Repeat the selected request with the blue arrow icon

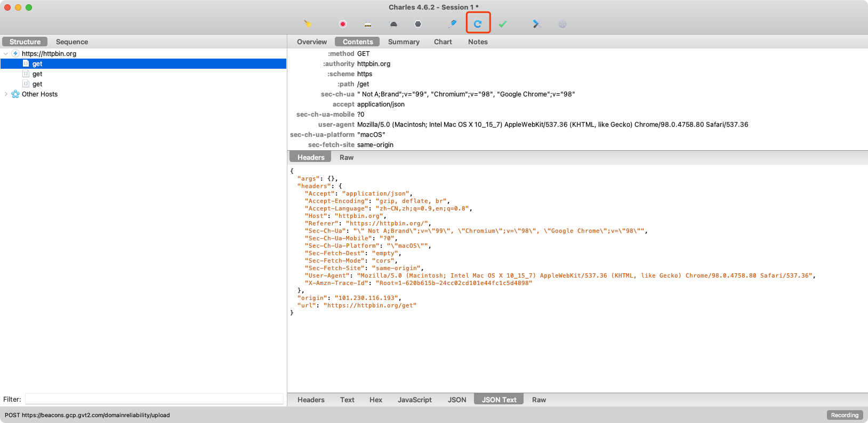[478, 23]
